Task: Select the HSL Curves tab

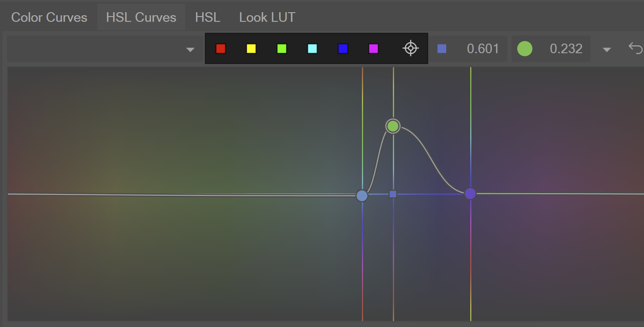Action: [x=141, y=17]
